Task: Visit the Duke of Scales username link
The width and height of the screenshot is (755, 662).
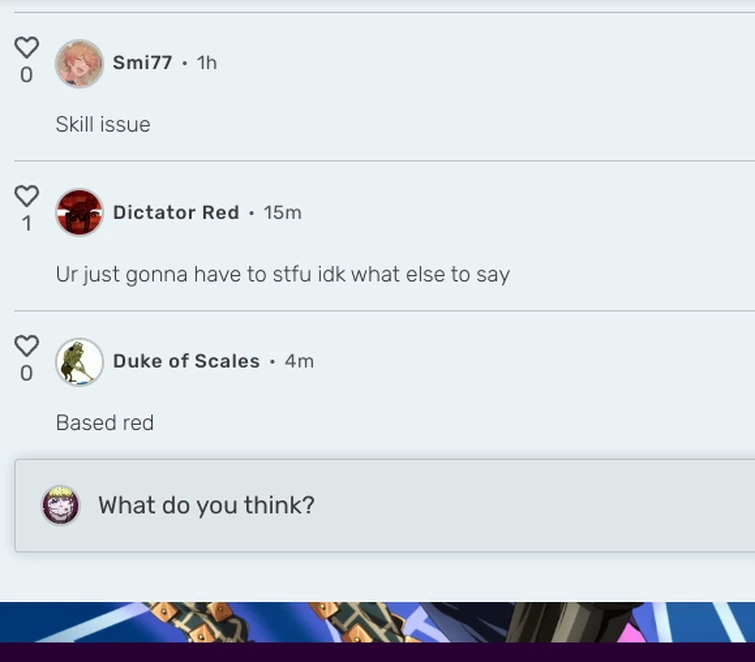Action: 186,361
